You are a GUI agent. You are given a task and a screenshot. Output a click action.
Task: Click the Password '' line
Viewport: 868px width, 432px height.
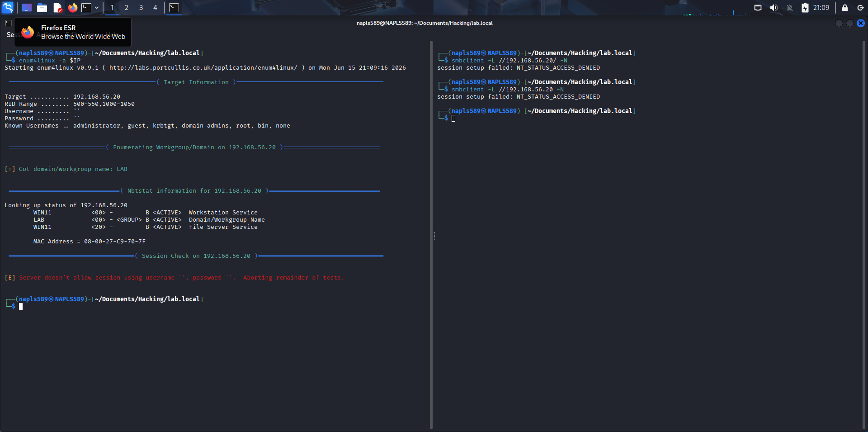point(42,119)
